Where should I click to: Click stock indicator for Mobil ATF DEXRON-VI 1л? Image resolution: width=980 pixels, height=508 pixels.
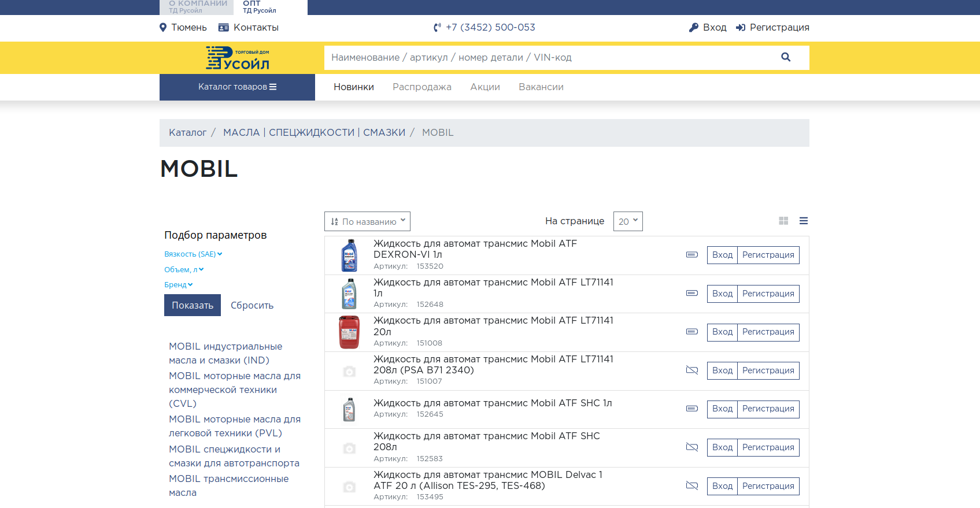(x=692, y=255)
